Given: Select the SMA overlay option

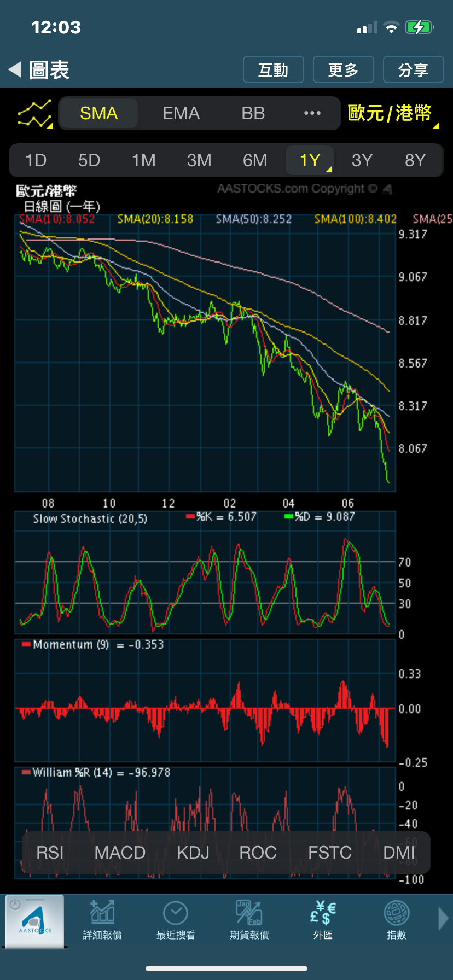Looking at the screenshot, I should 99,113.
